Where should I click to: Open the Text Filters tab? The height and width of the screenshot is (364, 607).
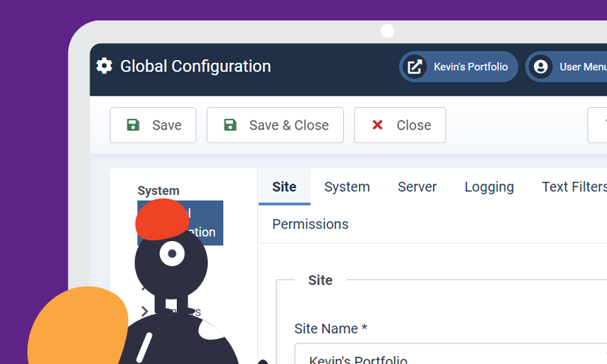click(574, 187)
